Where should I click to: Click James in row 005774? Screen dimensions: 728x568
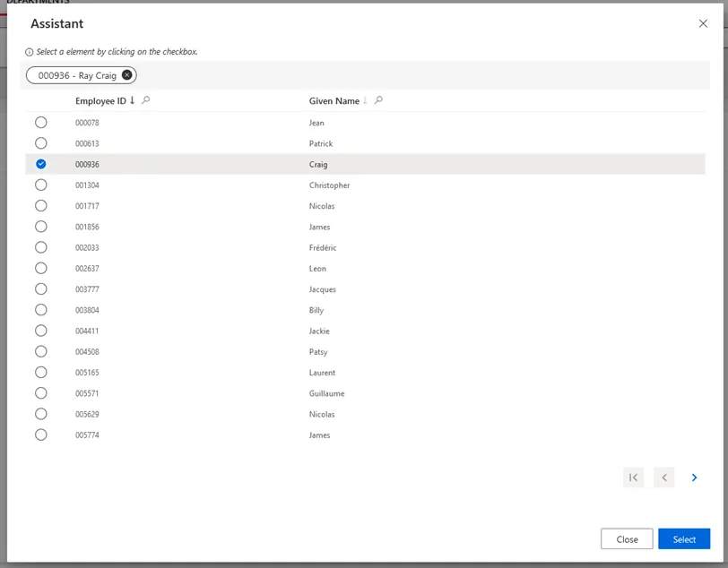click(x=319, y=435)
